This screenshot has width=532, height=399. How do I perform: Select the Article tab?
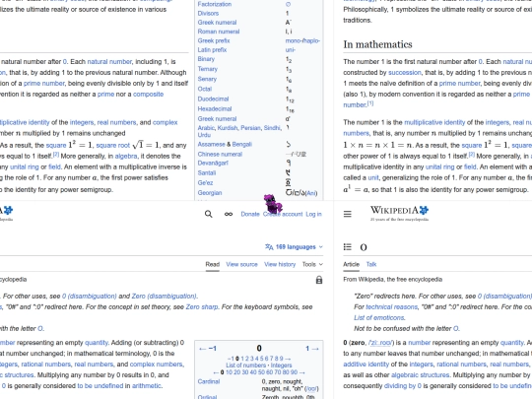351,264
